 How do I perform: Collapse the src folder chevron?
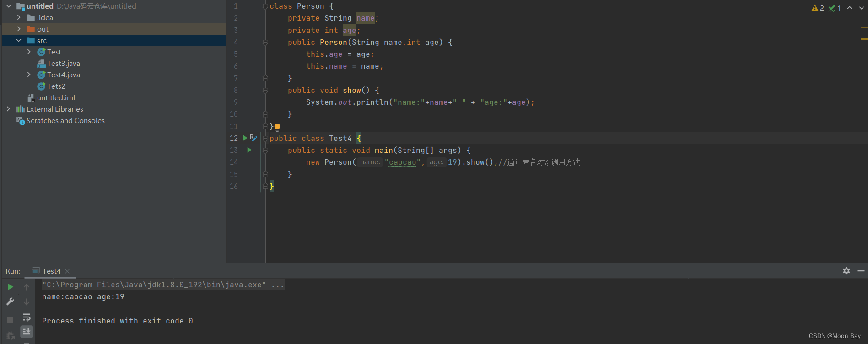[19, 40]
